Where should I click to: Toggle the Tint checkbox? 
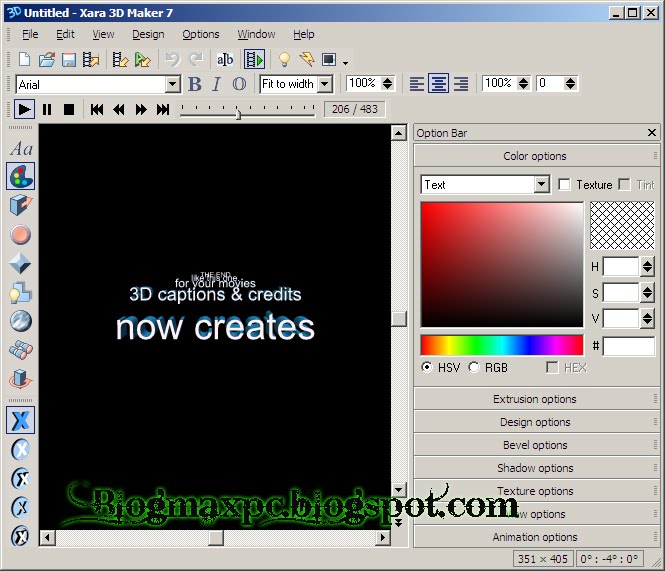(x=624, y=185)
